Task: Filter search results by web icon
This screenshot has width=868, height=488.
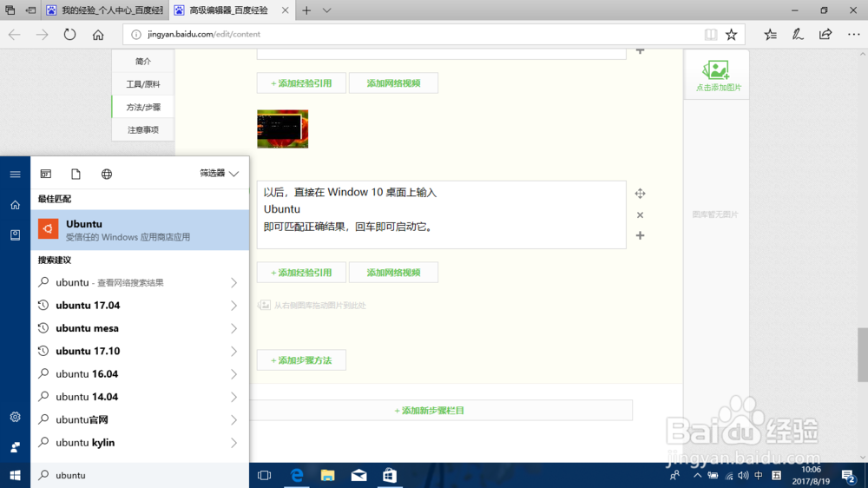Action: [107, 174]
